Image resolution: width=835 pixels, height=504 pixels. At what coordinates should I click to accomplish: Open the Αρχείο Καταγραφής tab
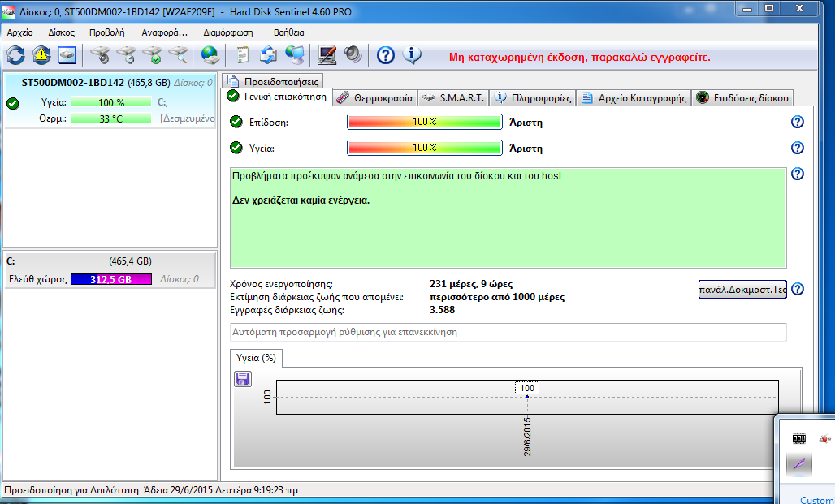[634, 98]
